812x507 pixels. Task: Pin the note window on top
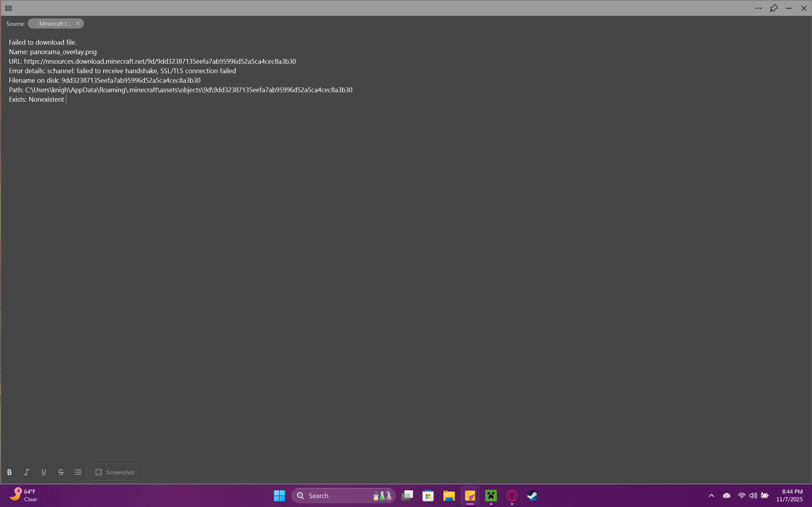click(774, 8)
